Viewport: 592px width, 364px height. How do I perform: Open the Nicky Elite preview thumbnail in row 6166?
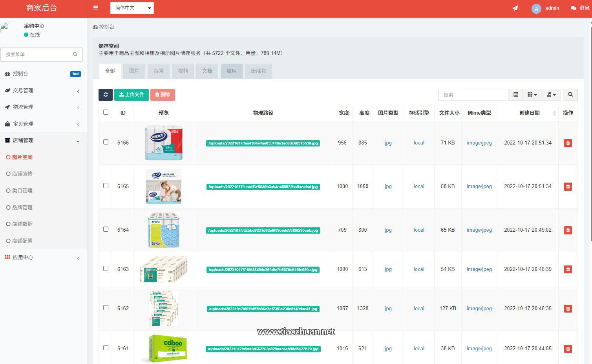[x=164, y=143]
